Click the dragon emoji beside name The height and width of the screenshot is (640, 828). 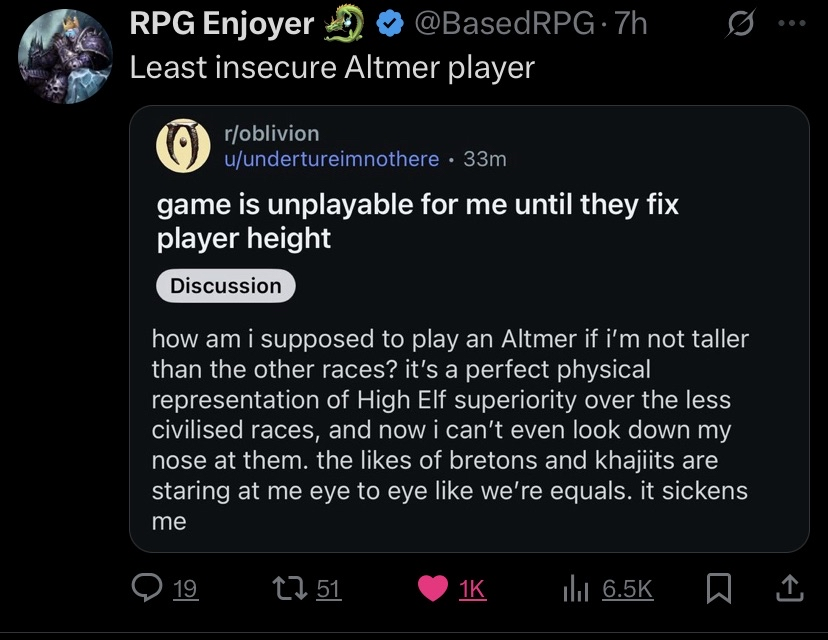(x=345, y=24)
